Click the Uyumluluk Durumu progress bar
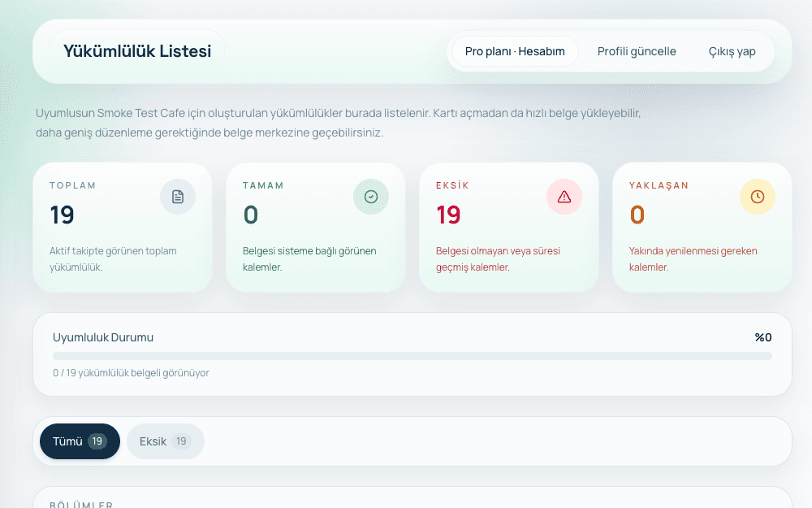This screenshot has width=812, height=508. coord(412,356)
